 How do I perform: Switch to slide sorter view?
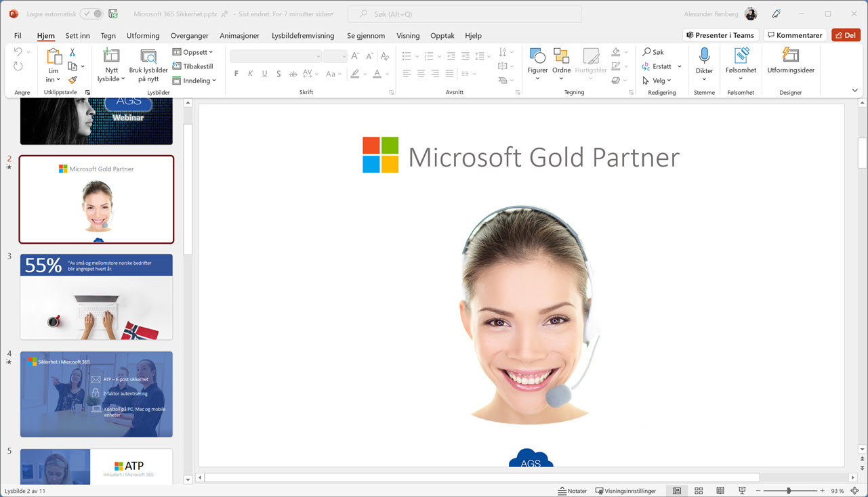coord(699,491)
